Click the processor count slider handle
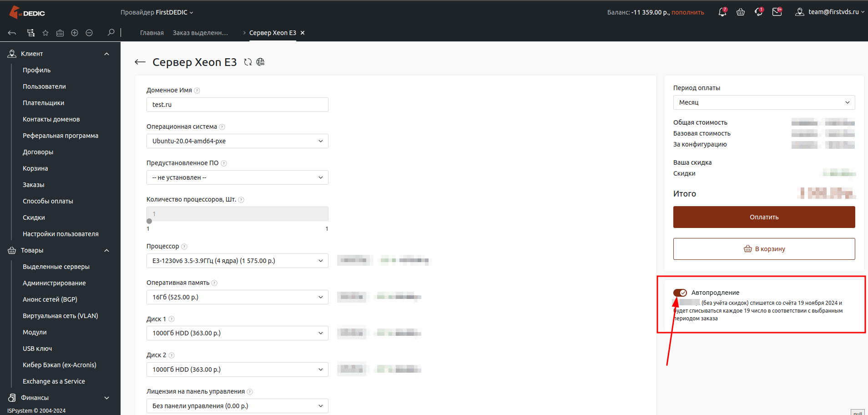Viewport: 868px width, 415px height. pyautogui.click(x=149, y=221)
